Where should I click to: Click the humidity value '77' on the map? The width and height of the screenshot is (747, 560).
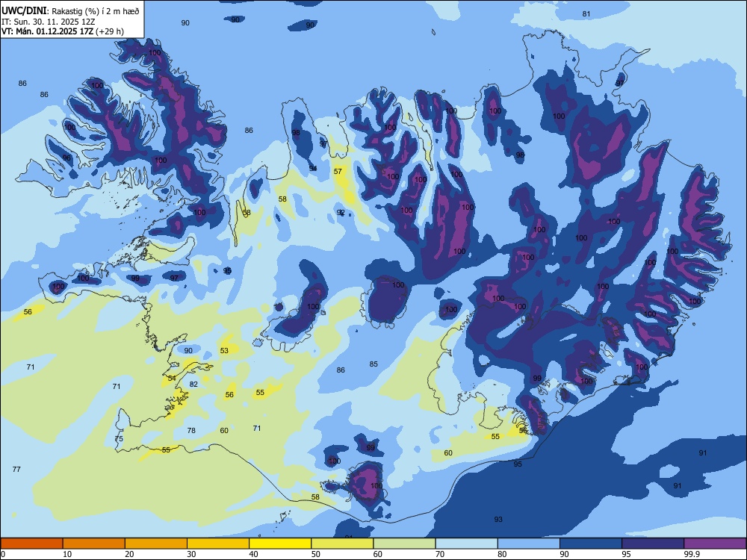pyautogui.click(x=16, y=470)
